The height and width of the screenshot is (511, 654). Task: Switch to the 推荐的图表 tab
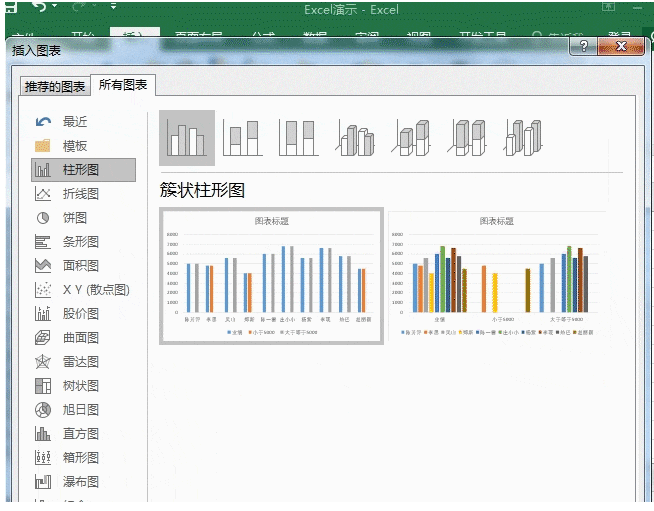tap(55, 87)
